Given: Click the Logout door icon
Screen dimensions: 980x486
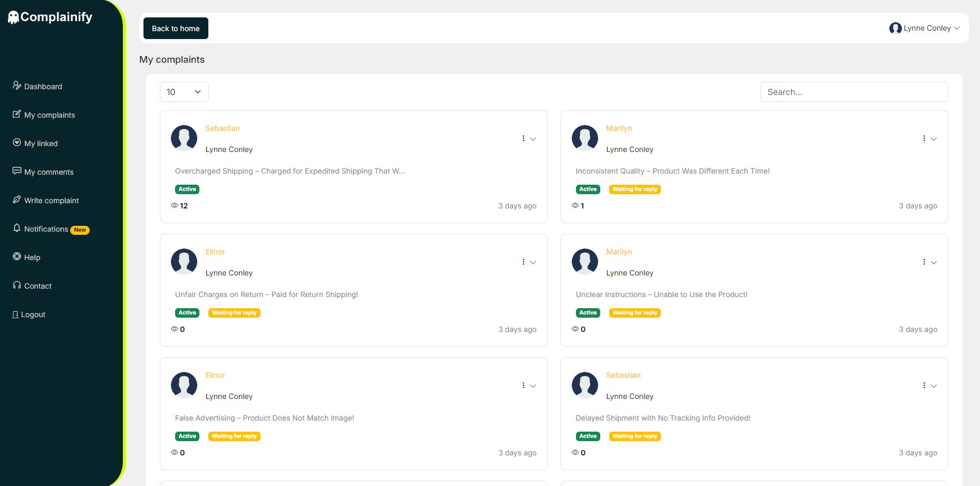Looking at the screenshot, I should (15, 315).
